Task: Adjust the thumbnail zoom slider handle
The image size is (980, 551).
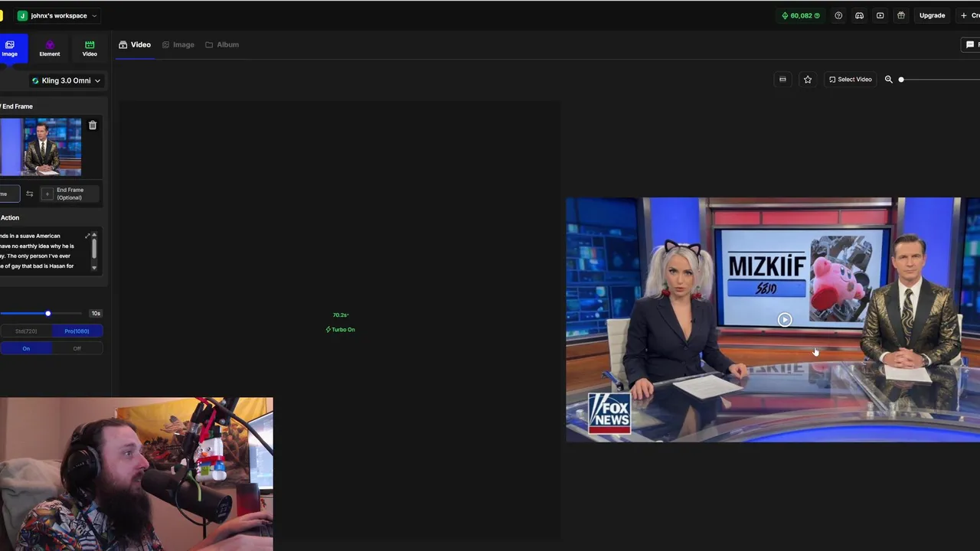Action: click(x=901, y=80)
